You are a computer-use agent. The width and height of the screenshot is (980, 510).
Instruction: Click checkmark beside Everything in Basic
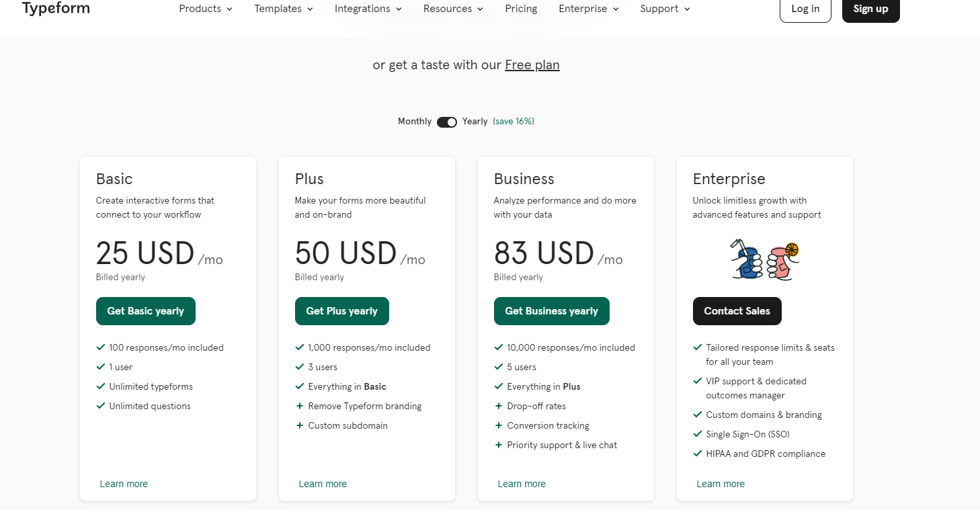(x=300, y=386)
